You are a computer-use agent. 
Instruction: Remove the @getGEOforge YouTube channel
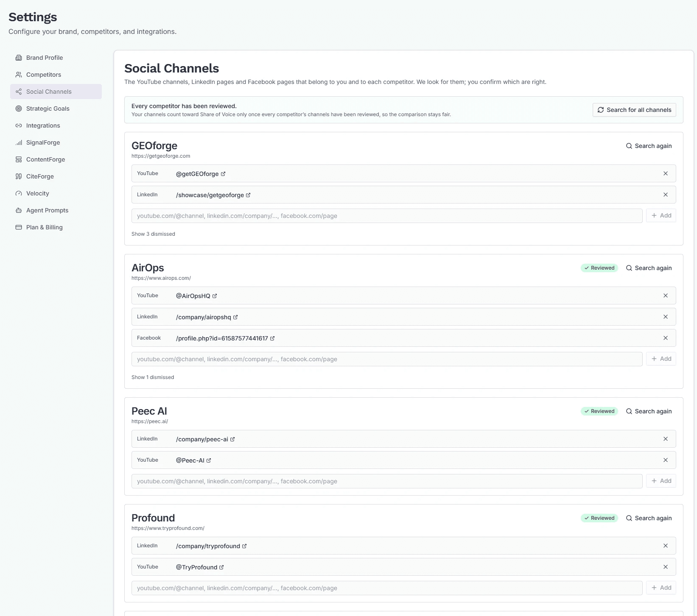pyautogui.click(x=666, y=173)
